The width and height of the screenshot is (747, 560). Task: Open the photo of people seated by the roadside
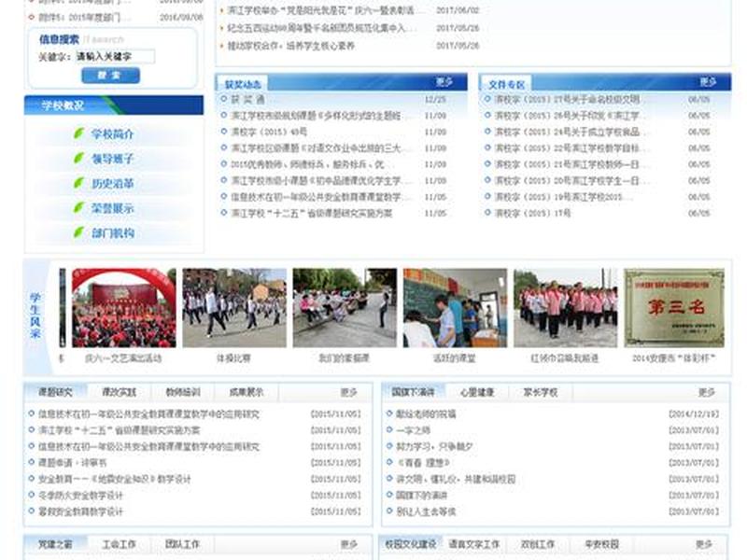[x=345, y=308]
